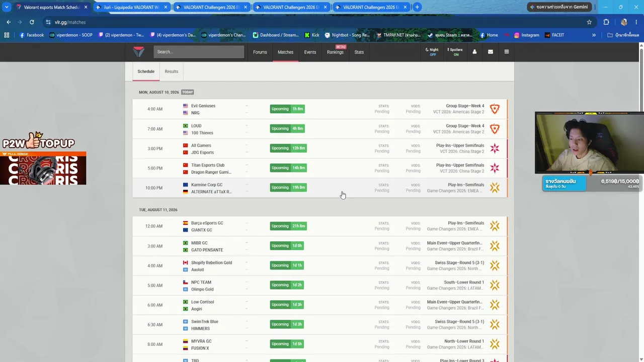The image size is (644, 362).
Task: Open the FACEIT bookmark
Action: [x=554, y=35]
